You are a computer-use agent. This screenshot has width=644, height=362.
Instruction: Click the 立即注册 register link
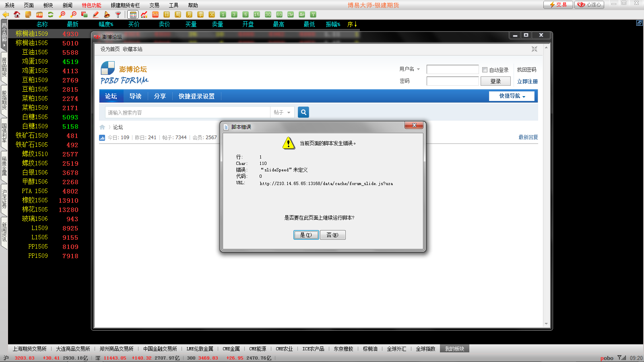pyautogui.click(x=527, y=81)
